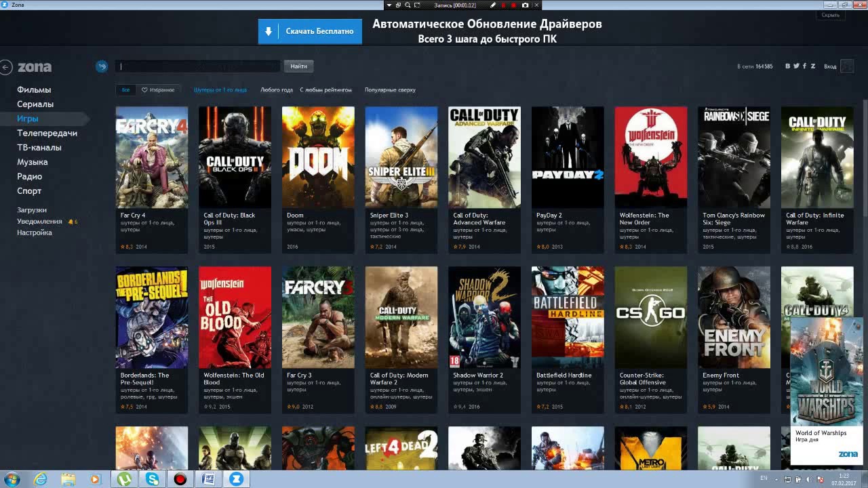Viewport: 868px width, 488px height.
Task: Open Телепередачи in sidebar
Action: pos(47,133)
